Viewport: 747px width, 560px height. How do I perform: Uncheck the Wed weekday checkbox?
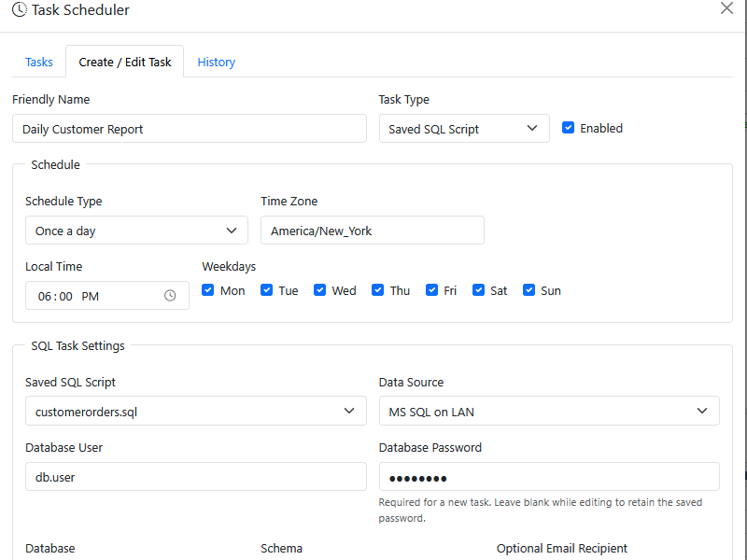click(319, 290)
